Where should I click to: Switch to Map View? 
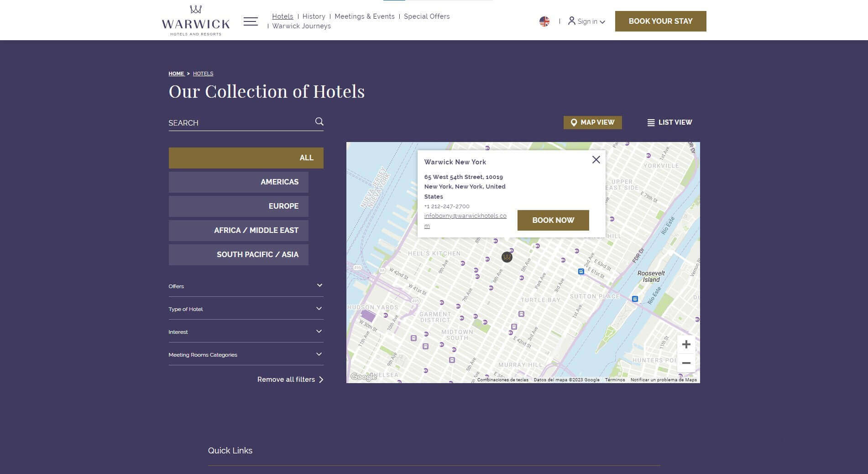pyautogui.click(x=592, y=122)
